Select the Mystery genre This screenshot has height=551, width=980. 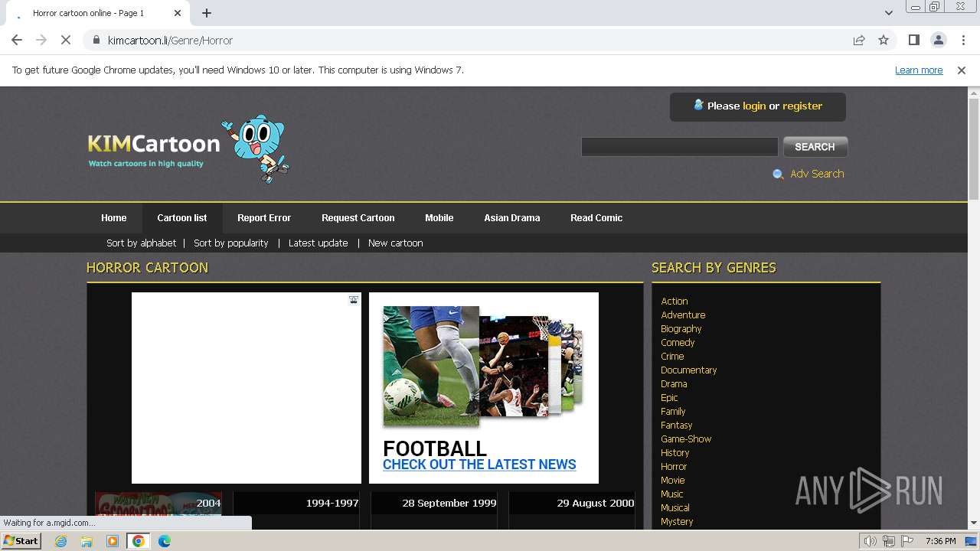[x=677, y=522]
